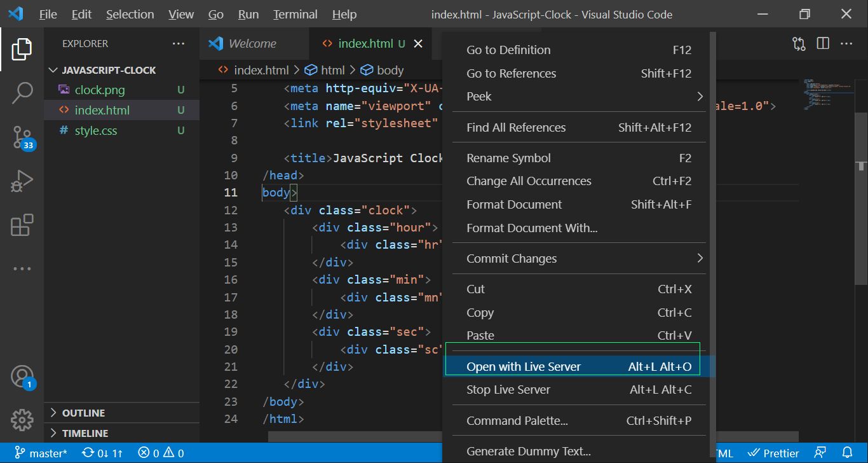
Task: Split the editor to the right
Action: point(823,44)
